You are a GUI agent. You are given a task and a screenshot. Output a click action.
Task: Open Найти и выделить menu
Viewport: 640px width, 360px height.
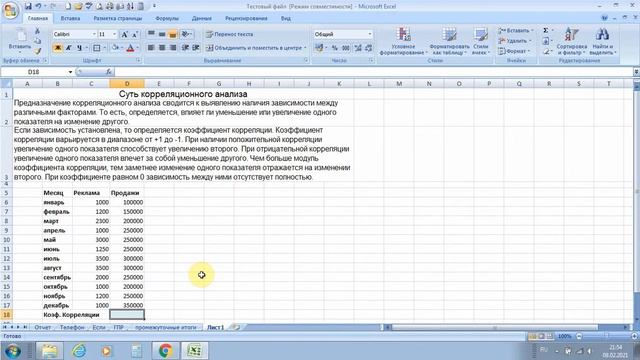[602, 41]
